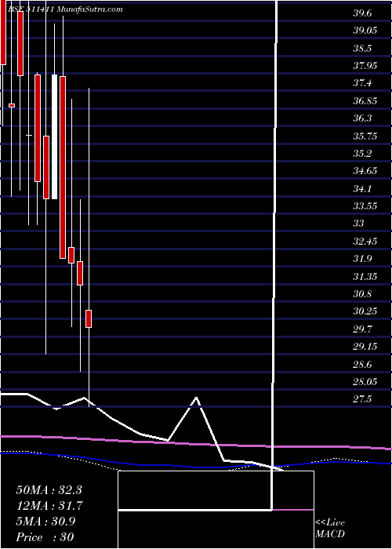Screen dimensions: 392x549
Task: Click the 33 price axis label
Action: [x=359, y=224]
